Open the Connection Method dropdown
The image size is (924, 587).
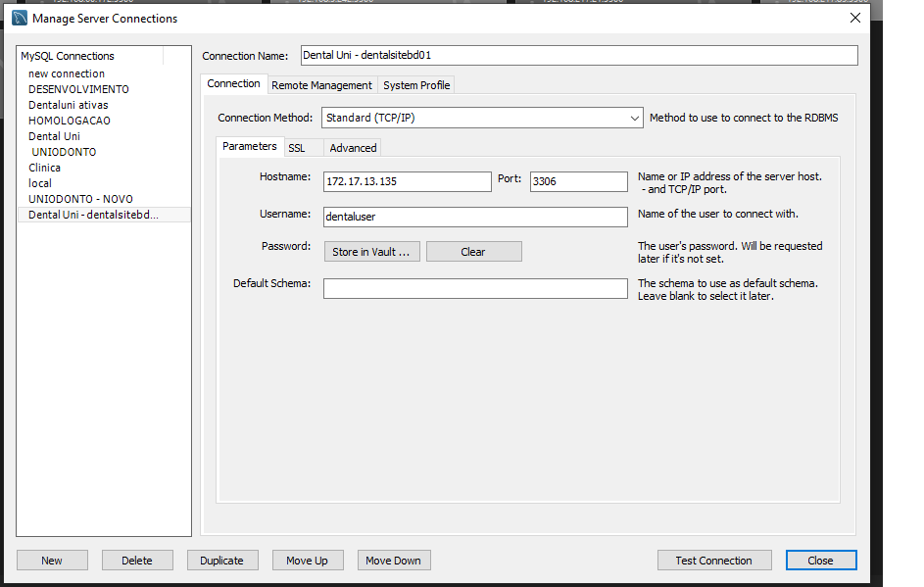[481, 118]
